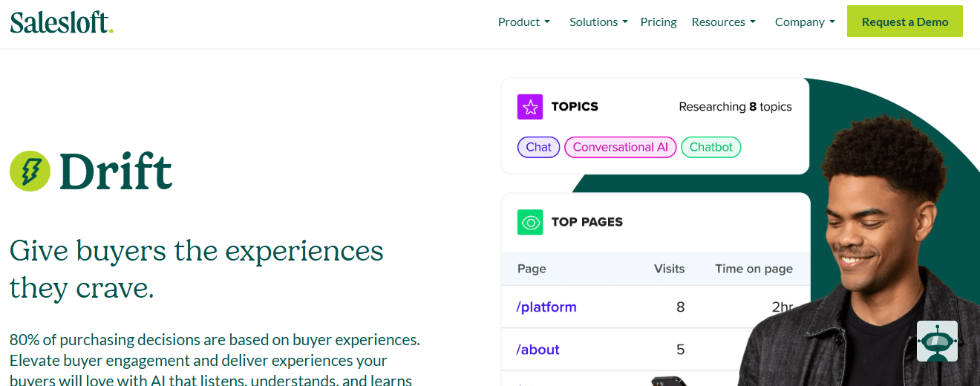This screenshot has height=386, width=980.
Task: Click the Visits column header
Action: [669, 269]
